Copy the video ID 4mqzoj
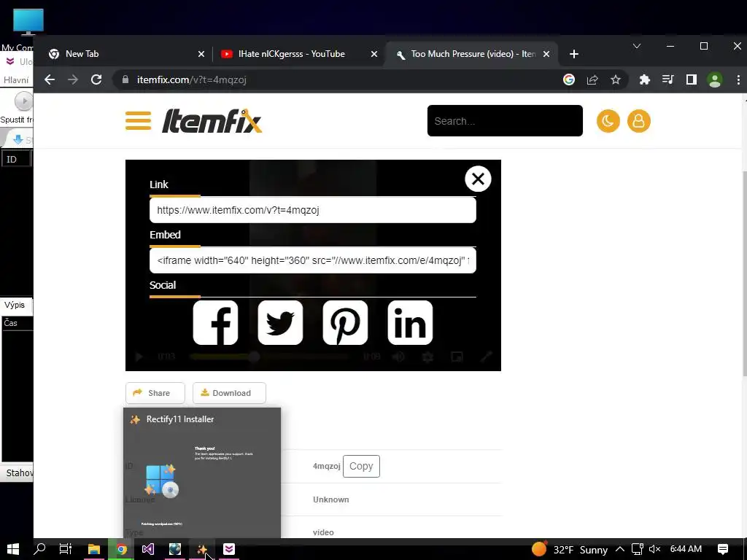Viewport: 747px width, 560px height. (361, 466)
